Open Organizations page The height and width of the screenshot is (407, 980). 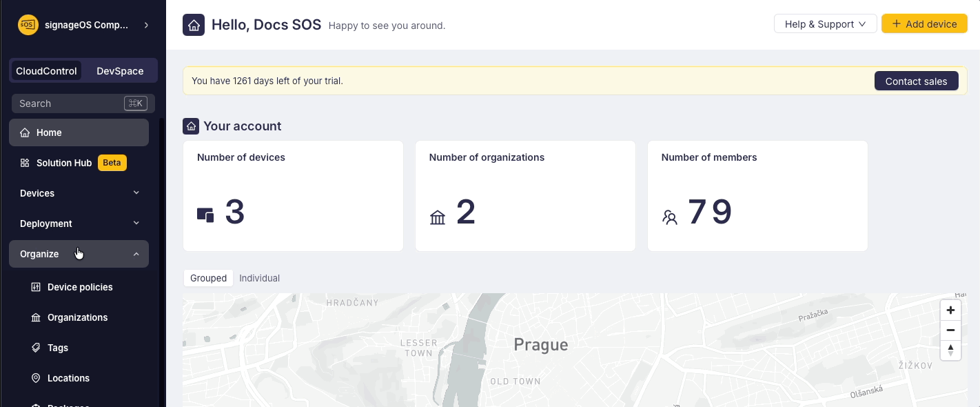point(79,317)
